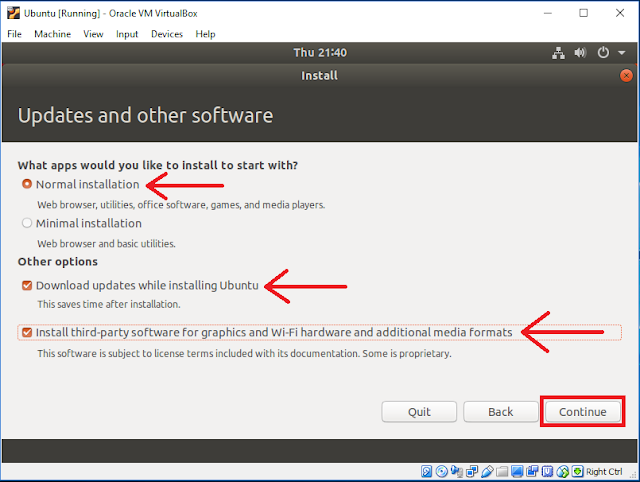Click the optical disc icon in VirtualBox status bar
Screen dimensions: 640x482
tap(442, 471)
